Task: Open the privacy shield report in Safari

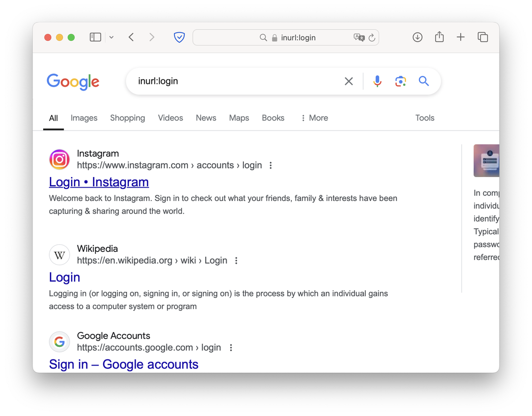Action: coord(179,37)
